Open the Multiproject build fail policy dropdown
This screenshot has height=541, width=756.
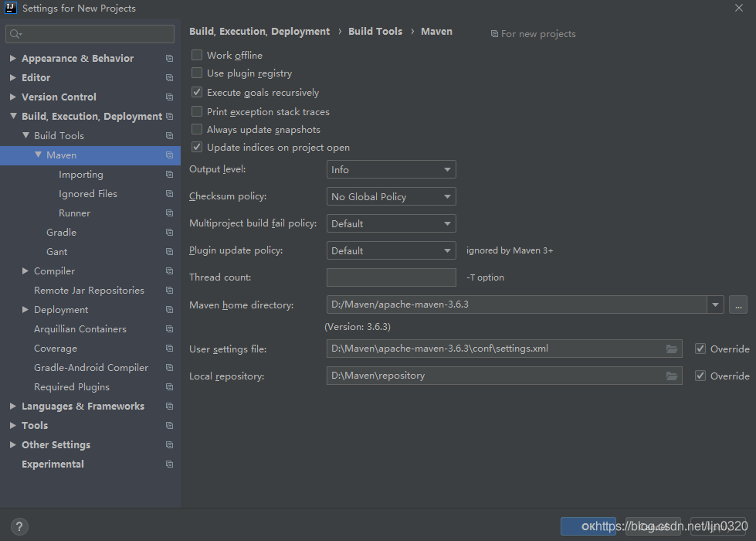coord(391,224)
